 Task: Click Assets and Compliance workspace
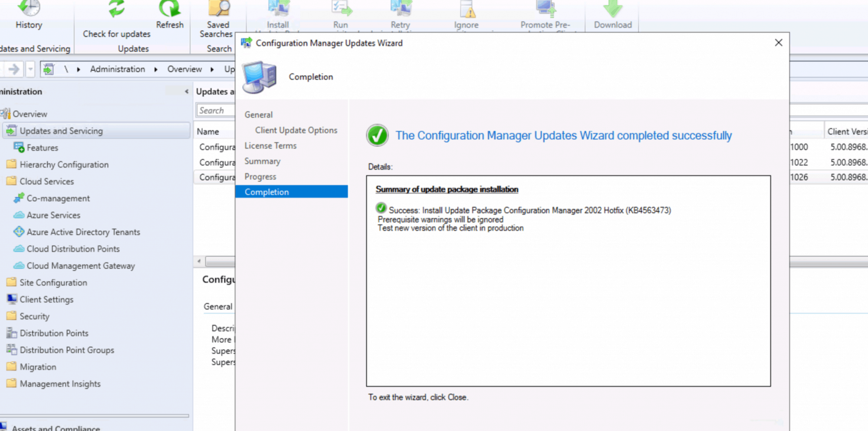tap(56, 428)
